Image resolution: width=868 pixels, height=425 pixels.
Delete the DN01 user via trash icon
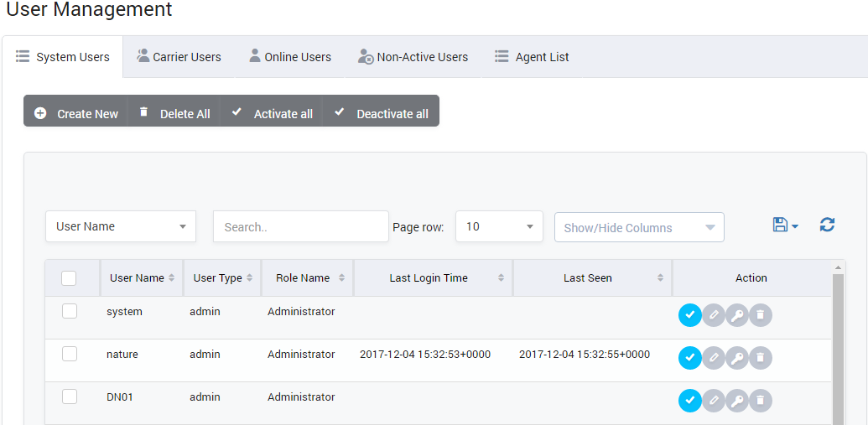(760, 401)
